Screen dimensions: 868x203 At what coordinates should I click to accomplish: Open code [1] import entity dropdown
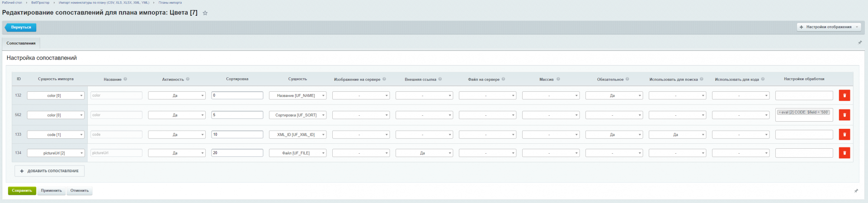point(56,134)
